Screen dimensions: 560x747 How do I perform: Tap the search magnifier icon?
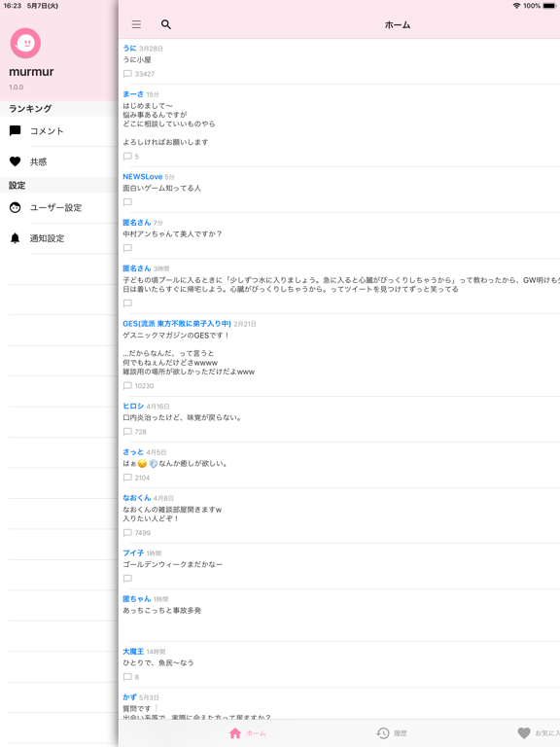pos(165,24)
